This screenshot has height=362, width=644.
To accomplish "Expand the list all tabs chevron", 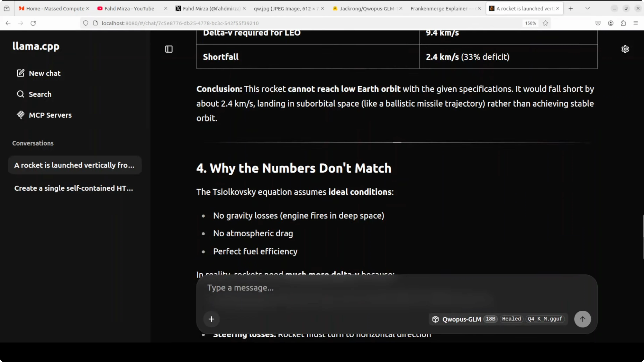I will 587,9.
